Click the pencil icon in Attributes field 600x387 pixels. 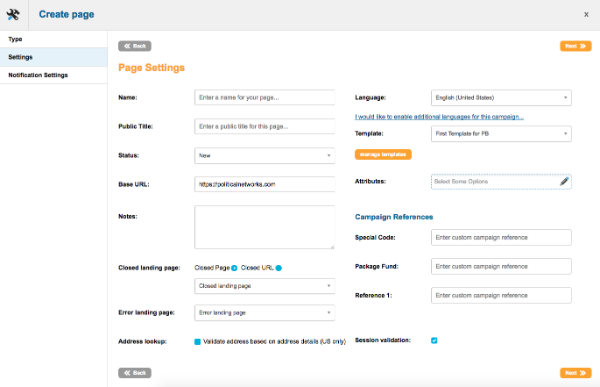coord(564,181)
